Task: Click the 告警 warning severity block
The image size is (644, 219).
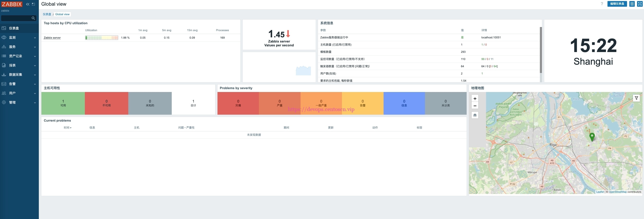Action: (x=363, y=103)
